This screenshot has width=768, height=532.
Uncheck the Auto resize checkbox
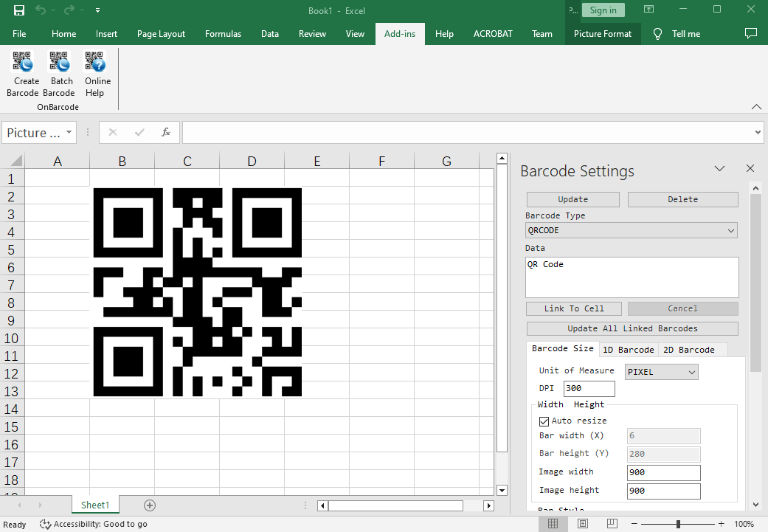[x=544, y=421]
